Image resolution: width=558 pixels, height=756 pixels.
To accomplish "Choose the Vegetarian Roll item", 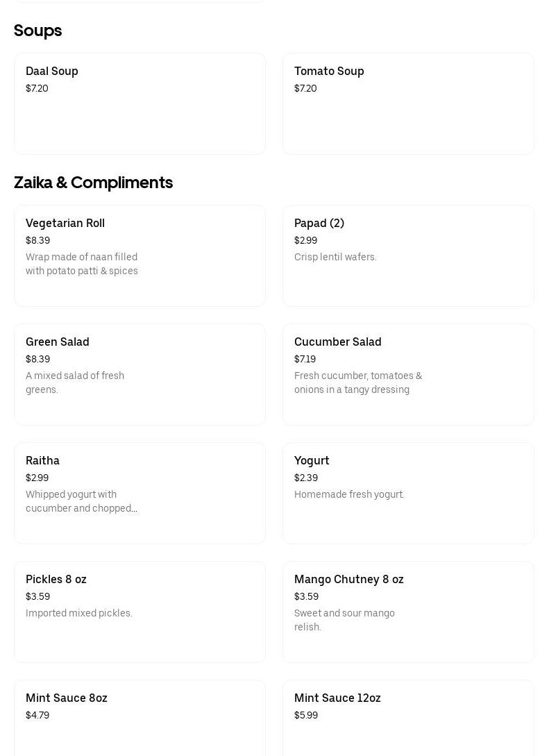I will click(65, 223).
